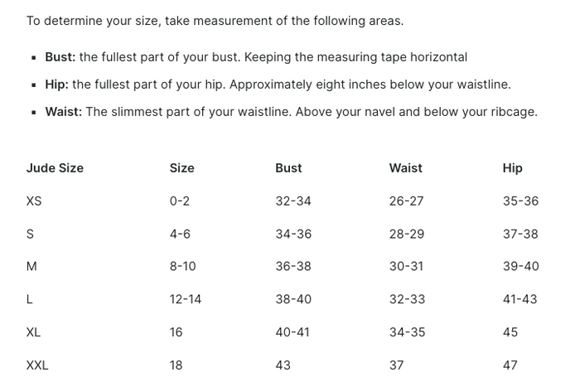The width and height of the screenshot is (580, 392).
Task: Select the XS size row label
Action: 34,201
